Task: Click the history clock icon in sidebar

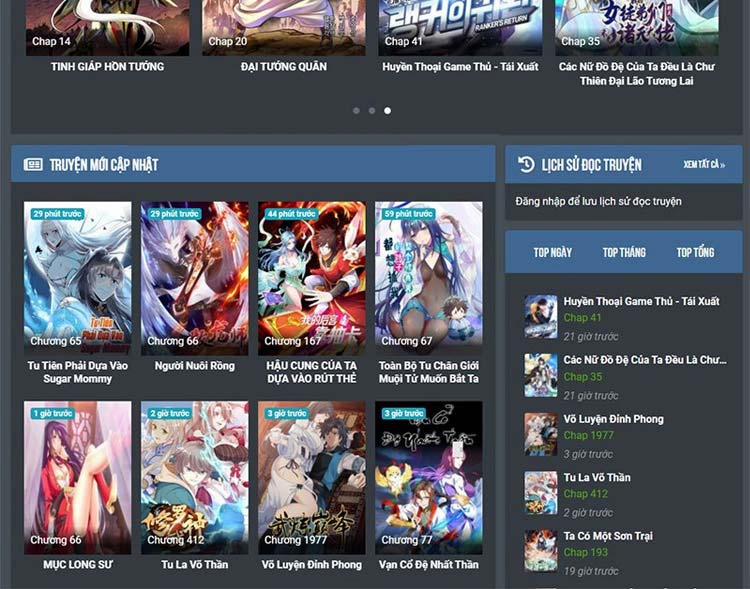Action: (x=526, y=164)
